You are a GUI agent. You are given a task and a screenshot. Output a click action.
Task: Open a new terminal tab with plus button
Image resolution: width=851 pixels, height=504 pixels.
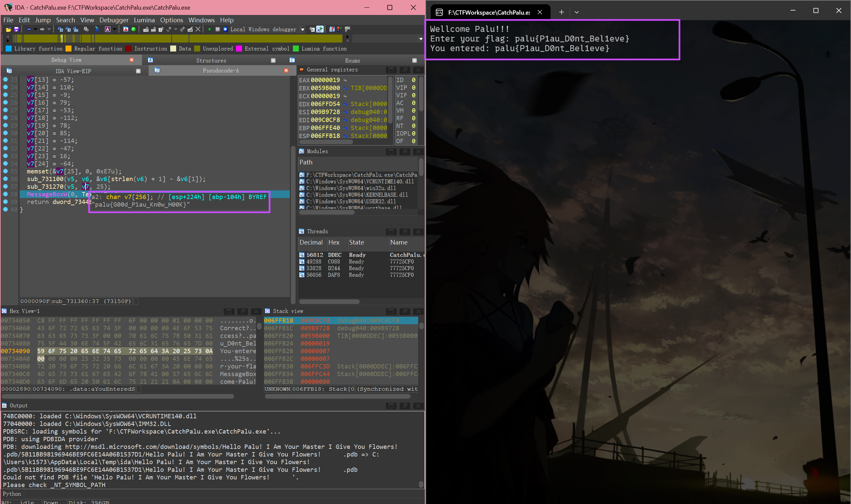(x=561, y=12)
